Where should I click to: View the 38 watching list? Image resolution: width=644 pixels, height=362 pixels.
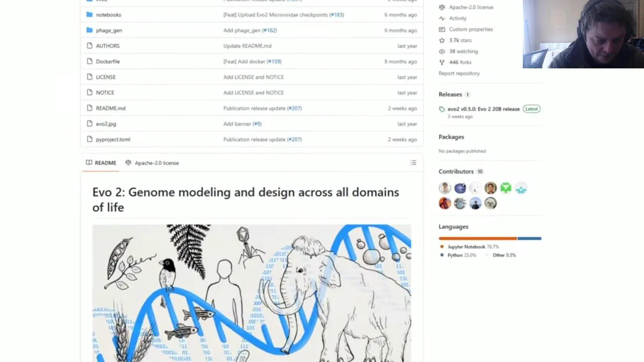click(463, 51)
